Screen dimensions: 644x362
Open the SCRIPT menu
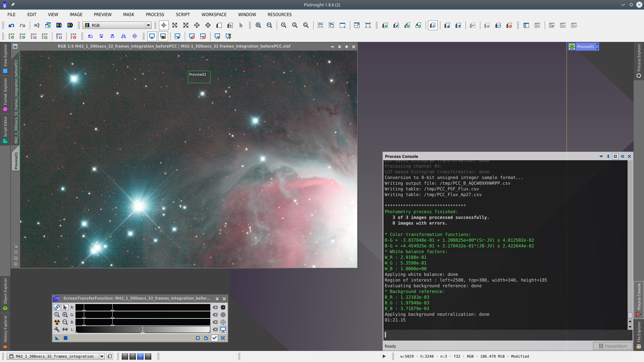(x=183, y=14)
